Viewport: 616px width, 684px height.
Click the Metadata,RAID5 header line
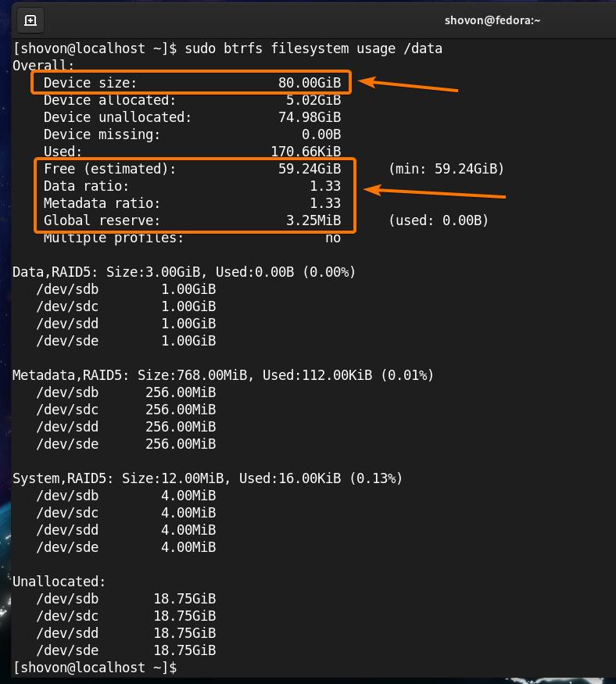[x=223, y=375]
